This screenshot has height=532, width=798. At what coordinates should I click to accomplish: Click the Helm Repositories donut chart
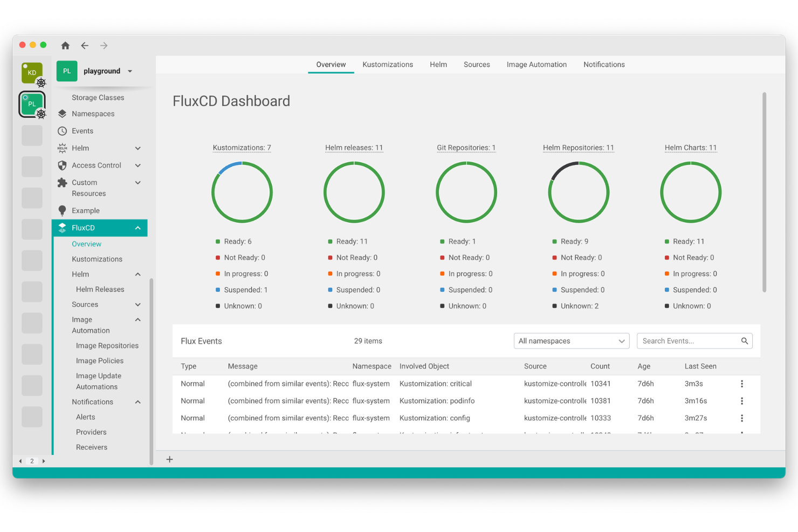tap(579, 192)
